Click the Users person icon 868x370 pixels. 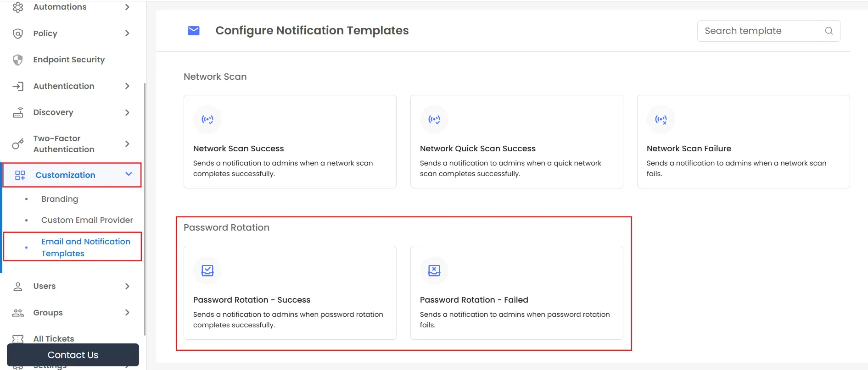coord(18,286)
